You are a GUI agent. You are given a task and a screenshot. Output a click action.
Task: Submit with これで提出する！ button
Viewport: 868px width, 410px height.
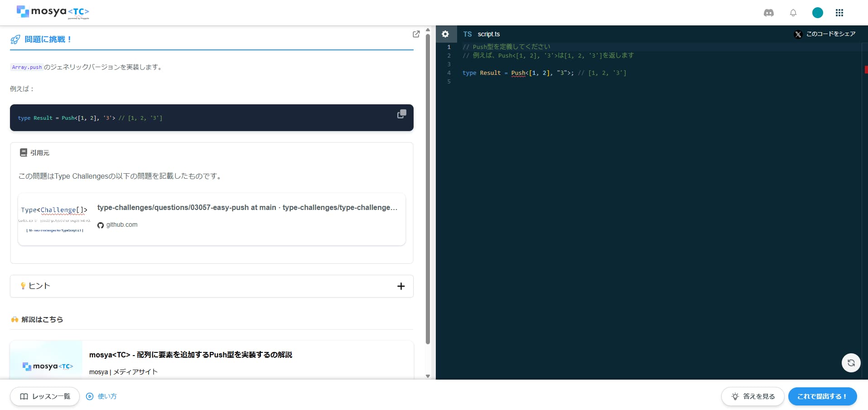pyautogui.click(x=822, y=396)
